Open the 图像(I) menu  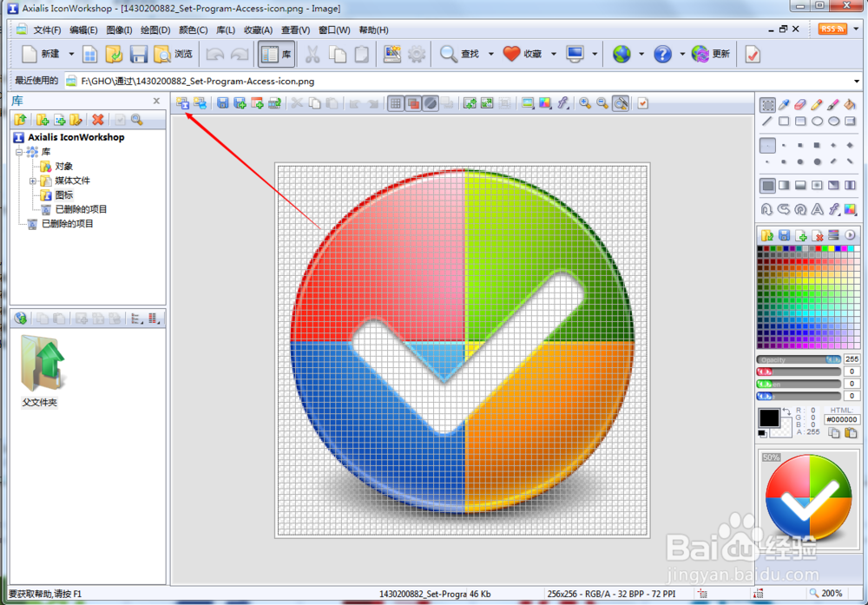coord(119,30)
